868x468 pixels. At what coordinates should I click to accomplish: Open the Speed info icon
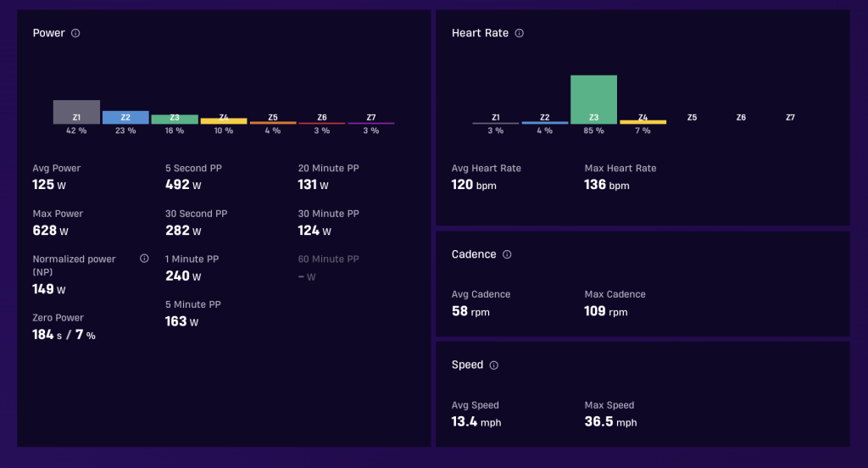tap(494, 365)
